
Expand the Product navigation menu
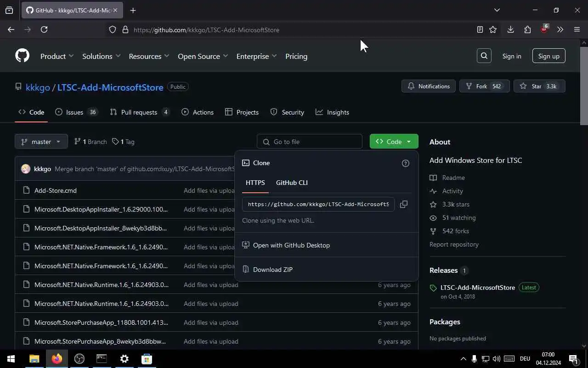point(57,56)
